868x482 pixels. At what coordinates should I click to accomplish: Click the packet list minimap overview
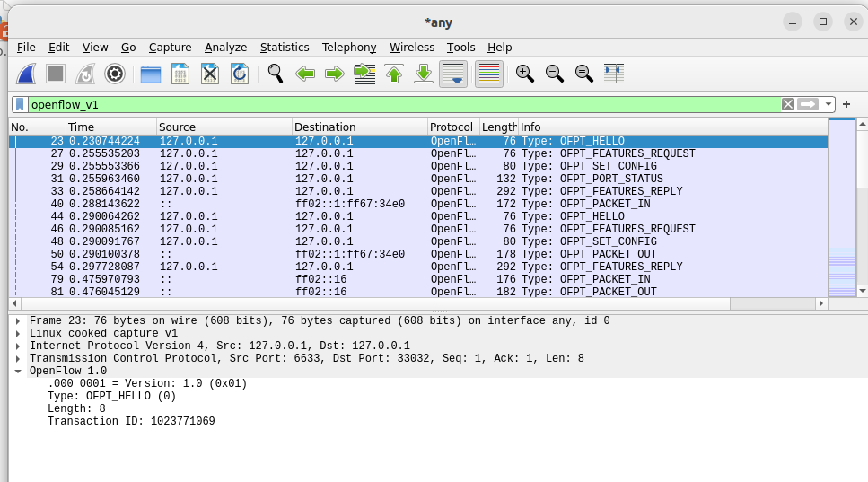point(841,208)
